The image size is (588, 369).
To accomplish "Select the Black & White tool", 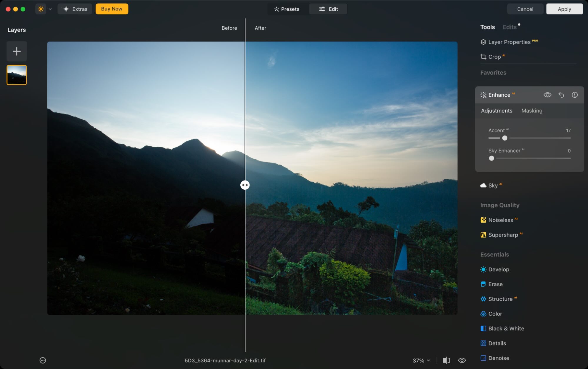I will point(506,328).
